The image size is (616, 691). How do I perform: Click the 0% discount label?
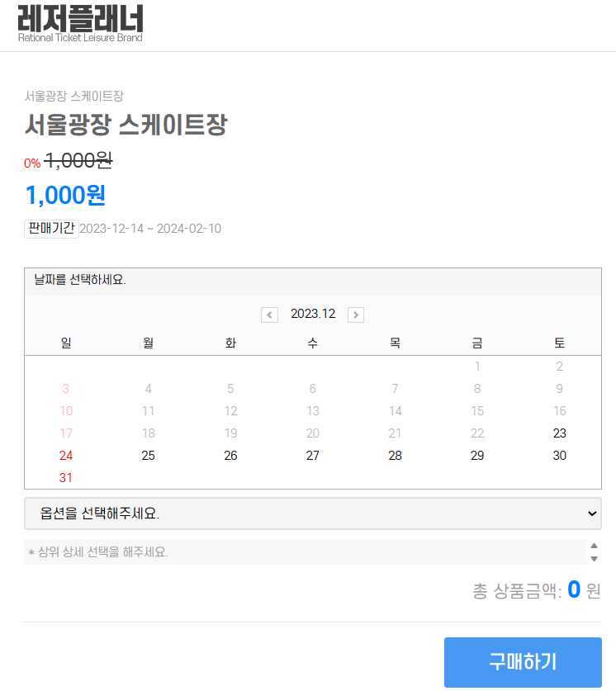[32, 163]
